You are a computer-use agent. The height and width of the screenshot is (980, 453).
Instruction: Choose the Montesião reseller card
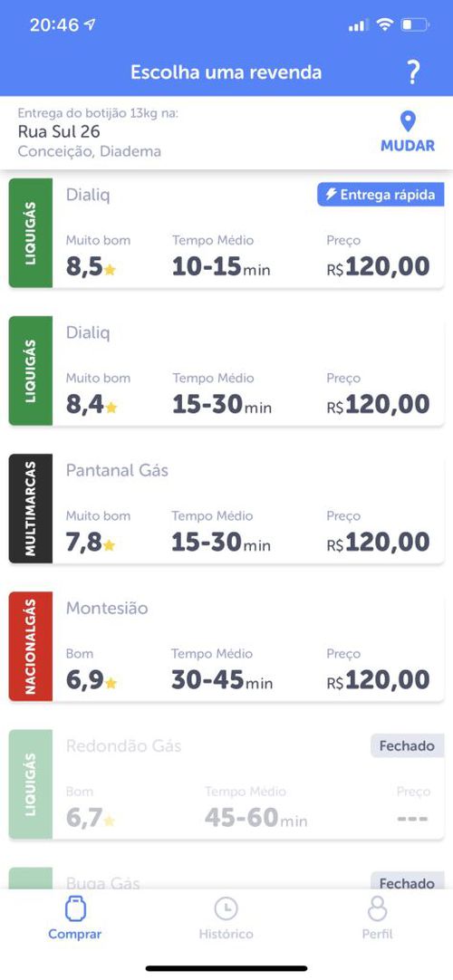[226, 647]
